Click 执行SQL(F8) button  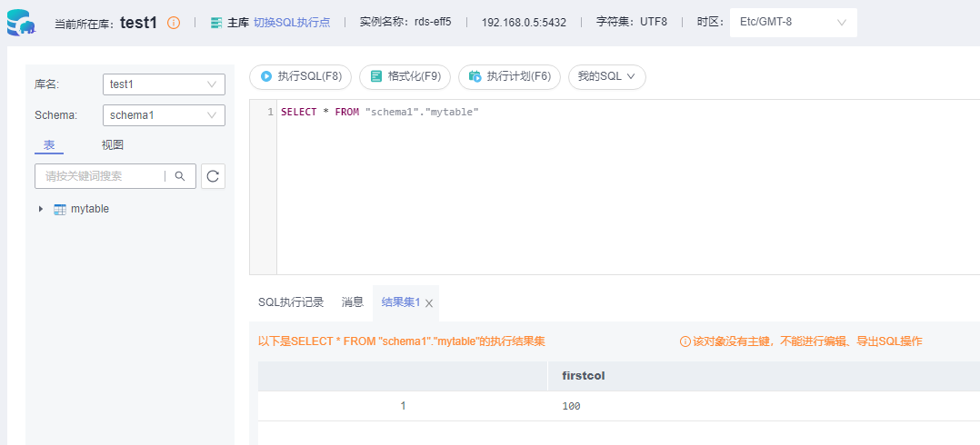(301, 77)
